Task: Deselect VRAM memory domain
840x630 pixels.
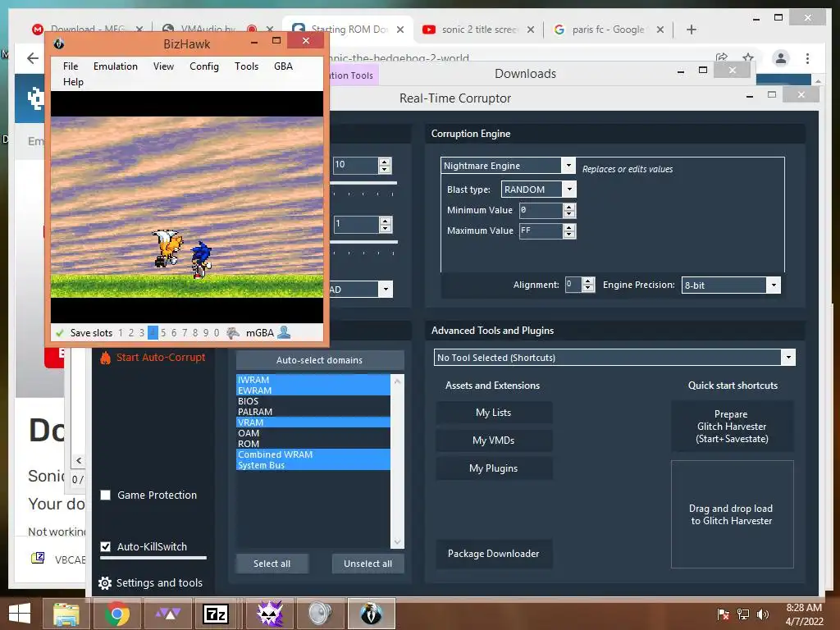Action: tap(313, 422)
